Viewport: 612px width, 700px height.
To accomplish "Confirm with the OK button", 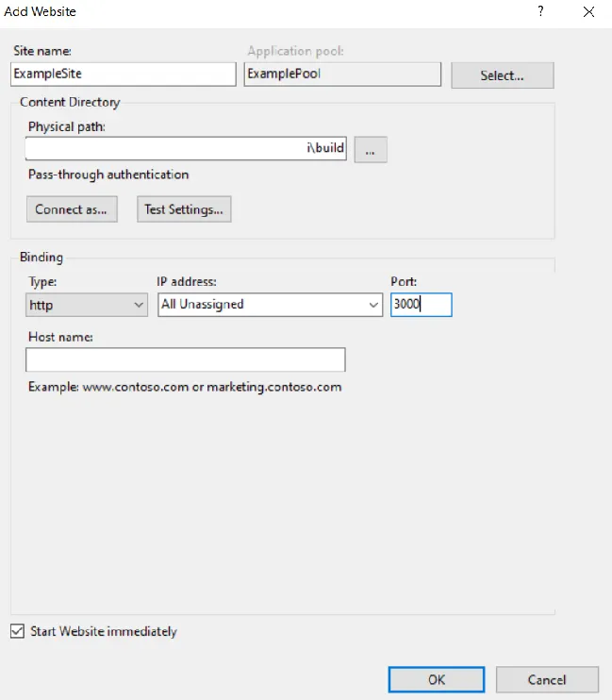I will click(x=437, y=679).
